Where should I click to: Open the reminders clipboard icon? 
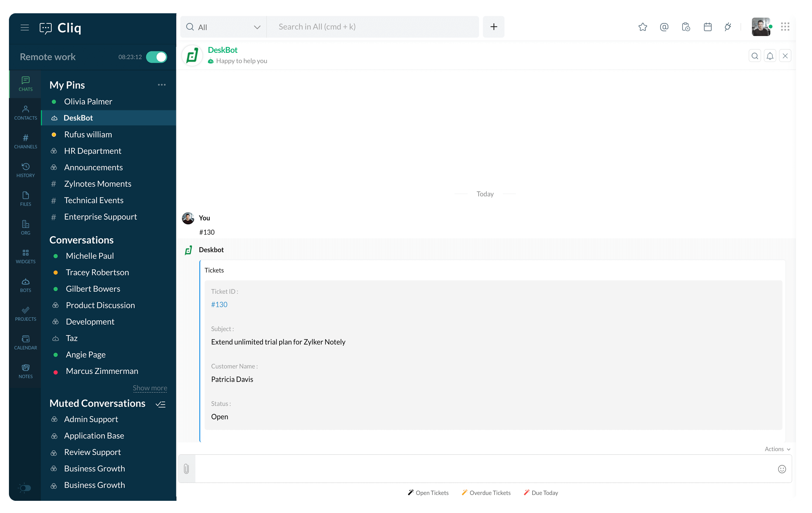click(x=686, y=27)
